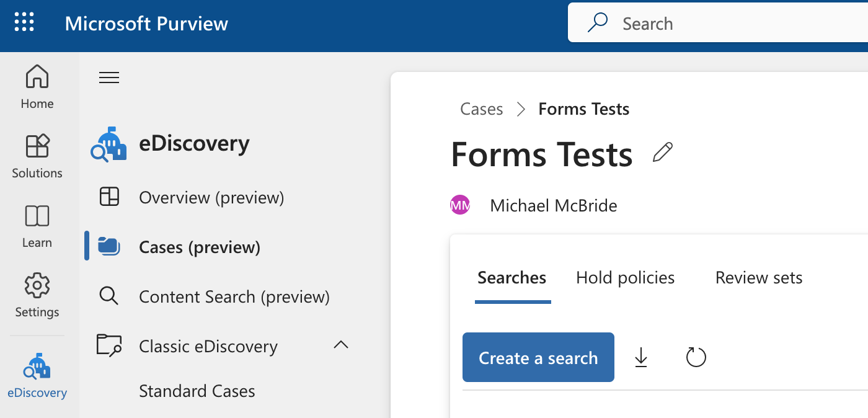Image resolution: width=868 pixels, height=418 pixels.
Task: Click the Overview (preview) grid icon
Action: click(109, 197)
